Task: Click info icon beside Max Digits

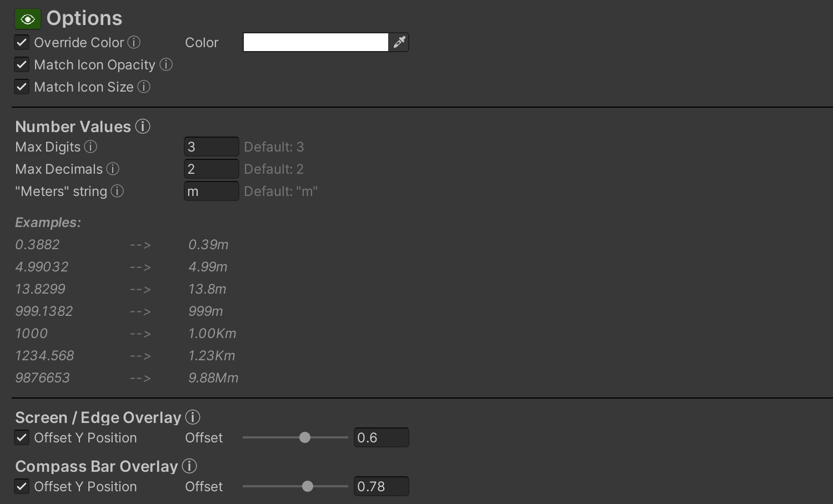Action: [x=91, y=147]
